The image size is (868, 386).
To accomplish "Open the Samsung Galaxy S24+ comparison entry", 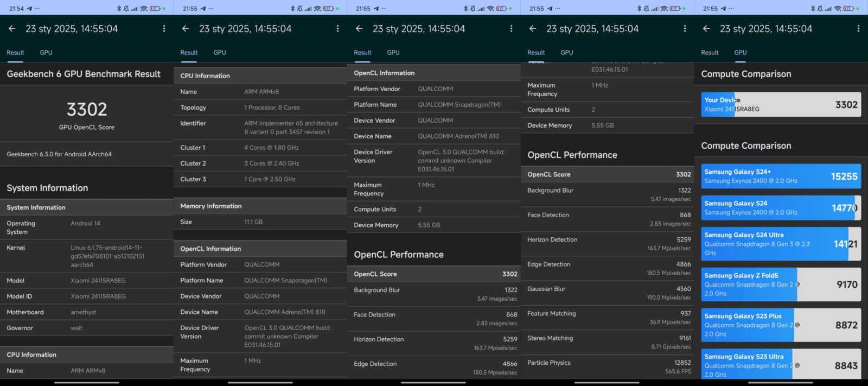I will [x=781, y=176].
